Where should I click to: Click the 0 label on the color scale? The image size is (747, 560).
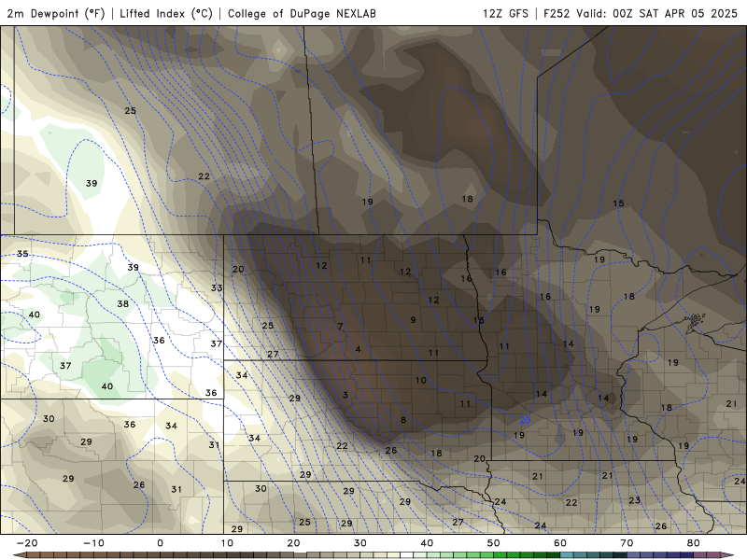tap(160, 543)
